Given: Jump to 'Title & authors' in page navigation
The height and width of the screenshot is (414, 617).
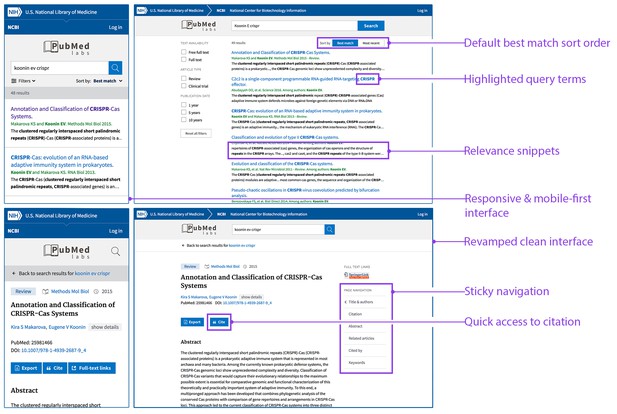Looking at the screenshot, I should [361, 302].
